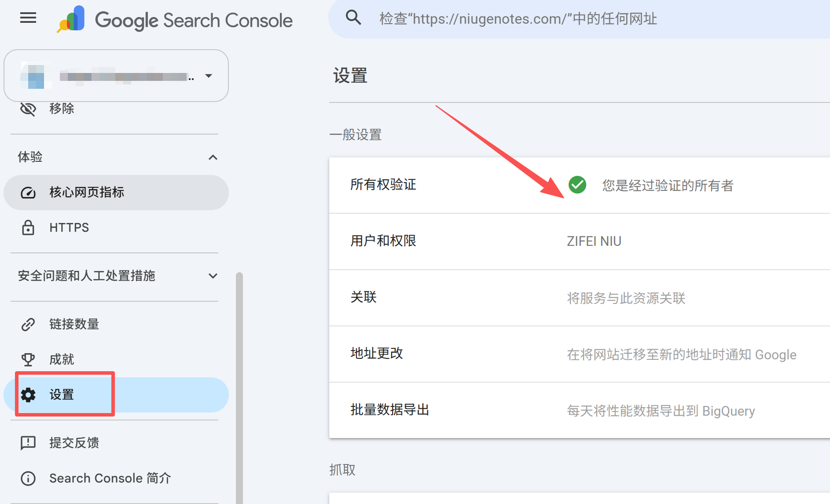Click the sidebar vertical scrollbar
The height and width of the screenshot is (504, 830).
point(239,388)
